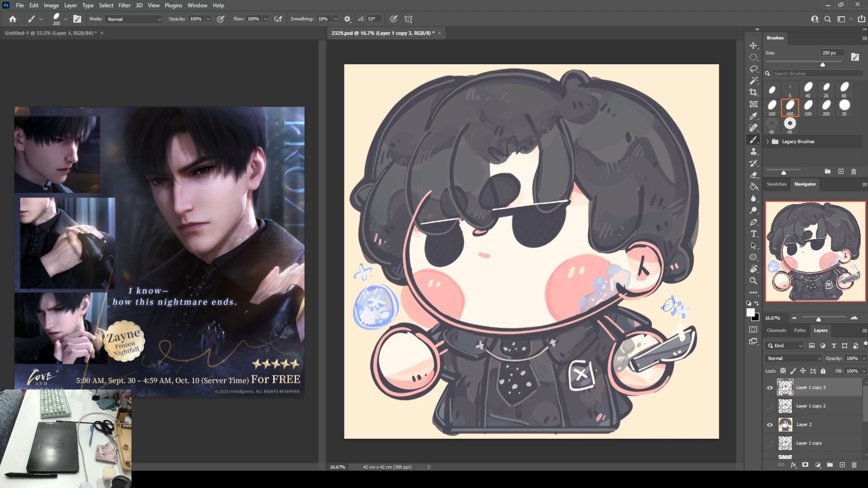868x488 pixels.
Task: Open the brush Opacity dropdown arrow
Action: click(x=208, y=19)
